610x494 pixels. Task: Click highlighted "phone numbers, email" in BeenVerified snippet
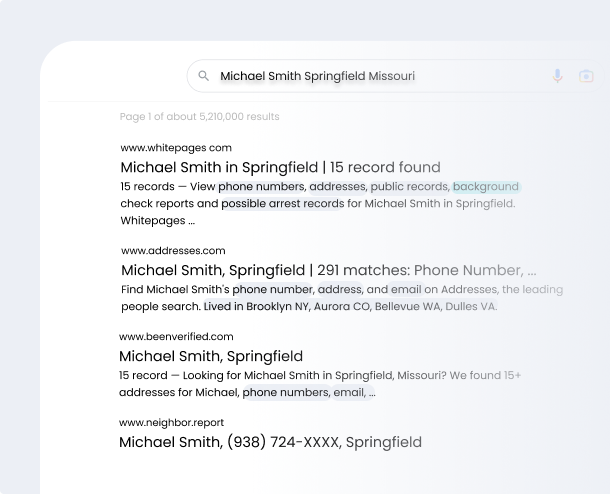point(303,393)
